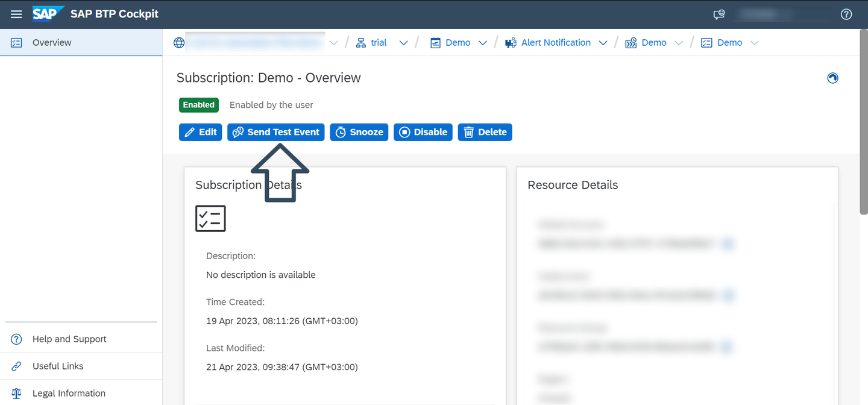Click the Last Modified date value
Viewport: 868px width, 405px height.
(x=282, y=367)
